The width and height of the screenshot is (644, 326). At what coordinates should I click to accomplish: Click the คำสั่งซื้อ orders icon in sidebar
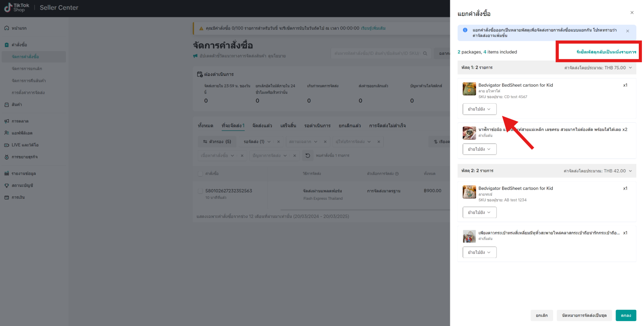tap(7, 45)
